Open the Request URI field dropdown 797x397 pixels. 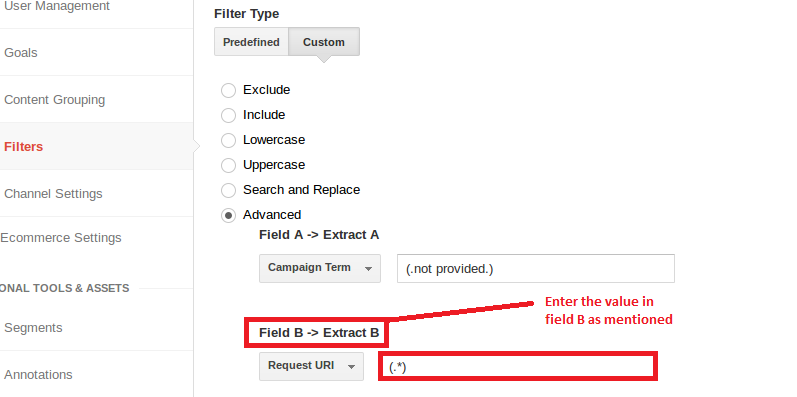click(x=311, y=366)
